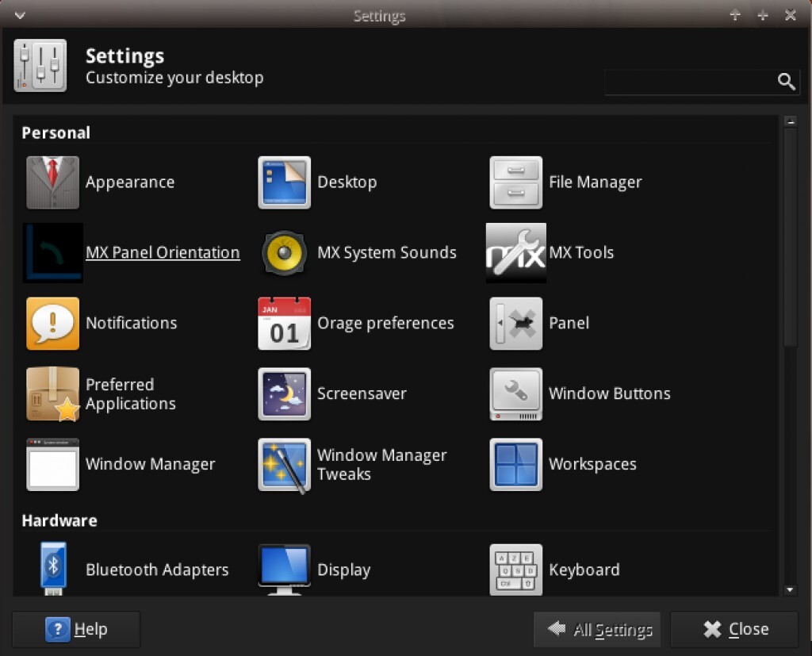Open Screensaver moon icon
Screen dimensions: 812x656
pyautogui.click(x=284, y=394)
